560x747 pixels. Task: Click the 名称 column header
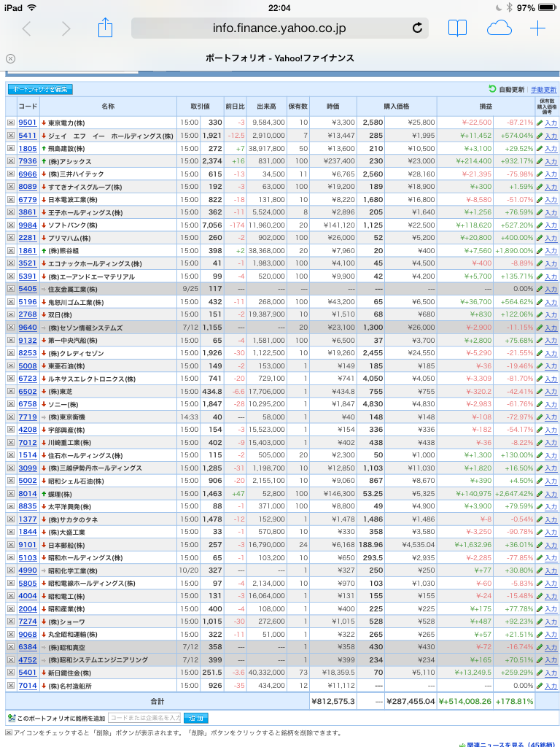pos(108,107)
